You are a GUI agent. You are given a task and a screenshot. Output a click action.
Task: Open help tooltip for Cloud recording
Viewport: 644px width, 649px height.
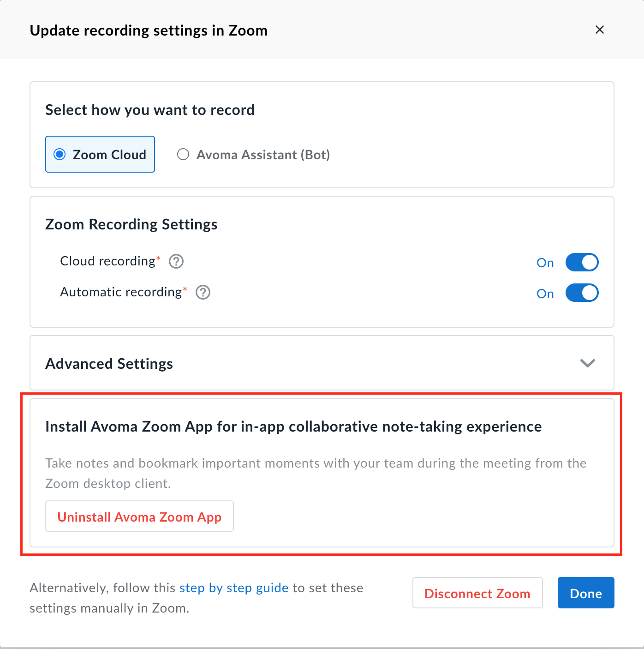(x=176, y=261)
